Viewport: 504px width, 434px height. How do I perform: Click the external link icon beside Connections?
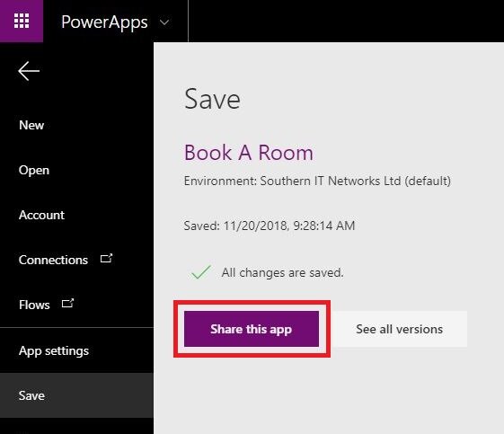click(106, 259)
